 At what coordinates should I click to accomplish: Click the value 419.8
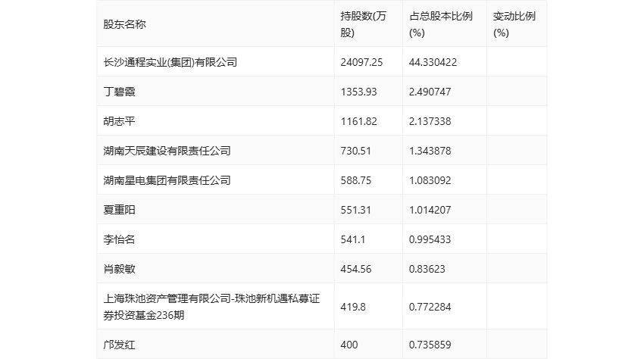point(353,307)
